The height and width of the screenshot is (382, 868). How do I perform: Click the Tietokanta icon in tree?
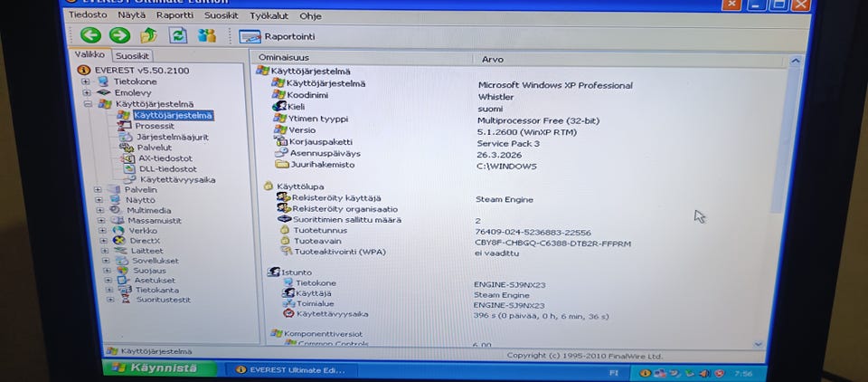tap(125, 290)
